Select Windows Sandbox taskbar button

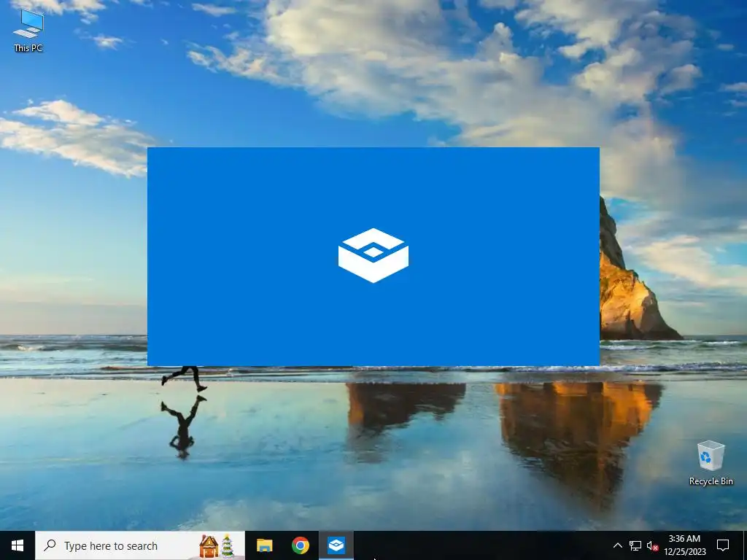[x=336, y=545]
